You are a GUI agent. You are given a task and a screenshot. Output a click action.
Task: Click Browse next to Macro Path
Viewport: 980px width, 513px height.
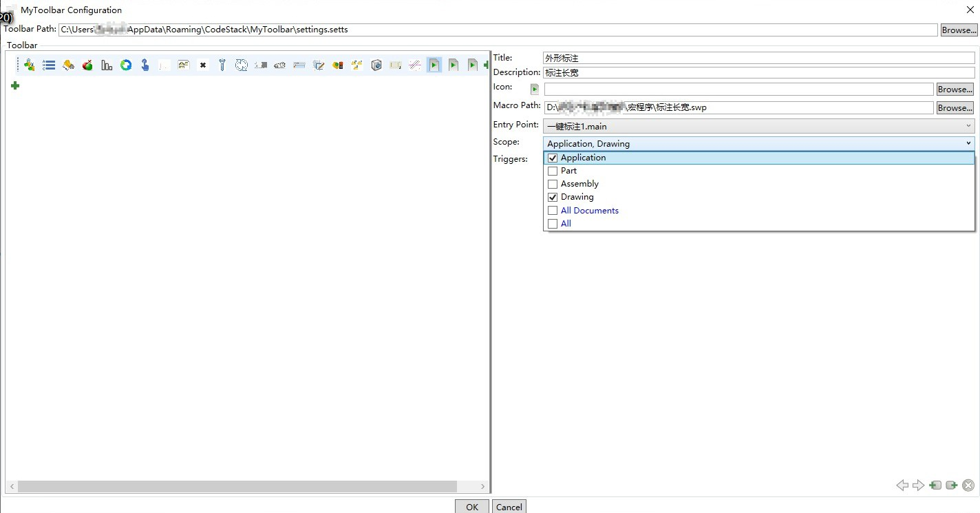tap(955, 108)
